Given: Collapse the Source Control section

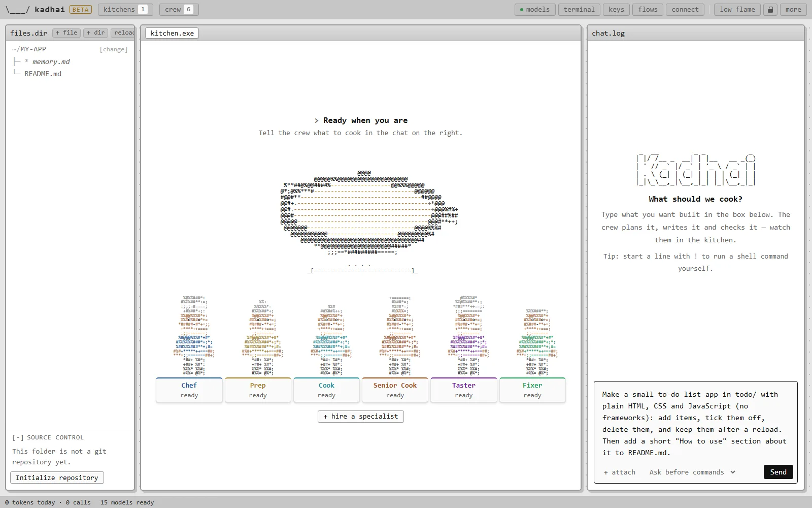Looking at the screenshot, I should pos(18,437).
